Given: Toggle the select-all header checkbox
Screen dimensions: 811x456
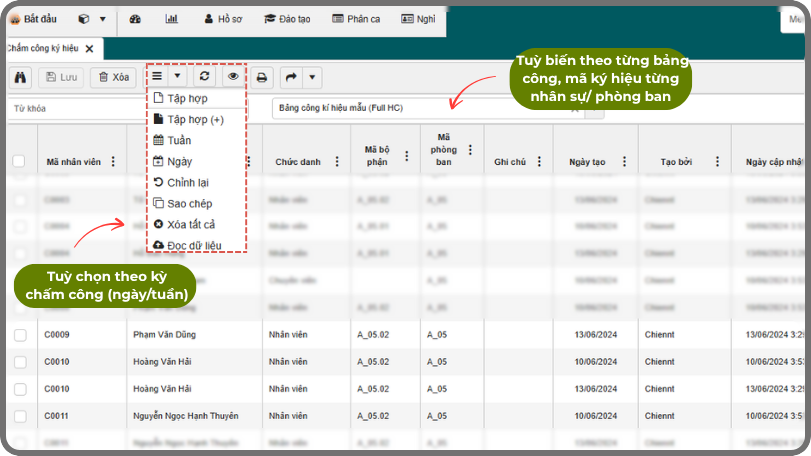Looking at the screenshot, I should pos(19,161).
